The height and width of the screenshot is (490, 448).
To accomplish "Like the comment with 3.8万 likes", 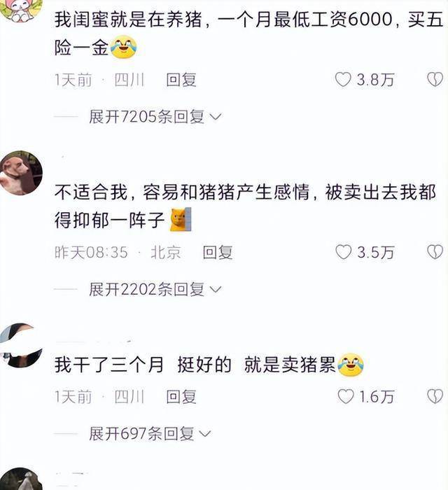I will [x=343, y=80].
